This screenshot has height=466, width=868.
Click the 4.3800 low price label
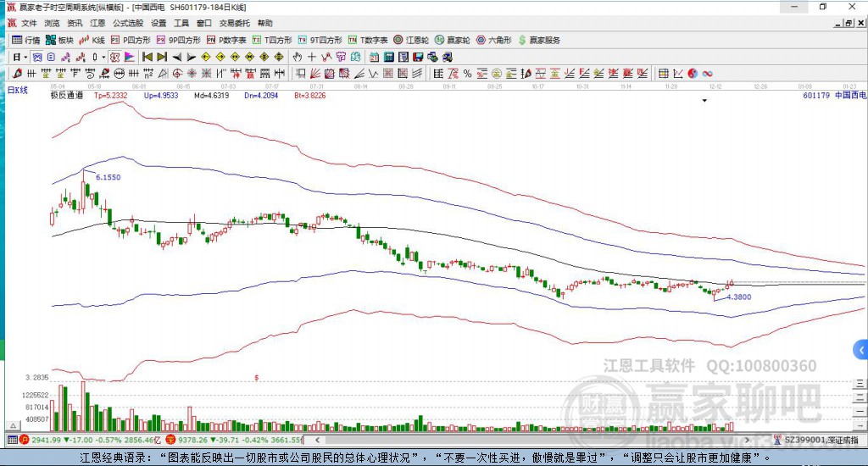coord(739,297)
